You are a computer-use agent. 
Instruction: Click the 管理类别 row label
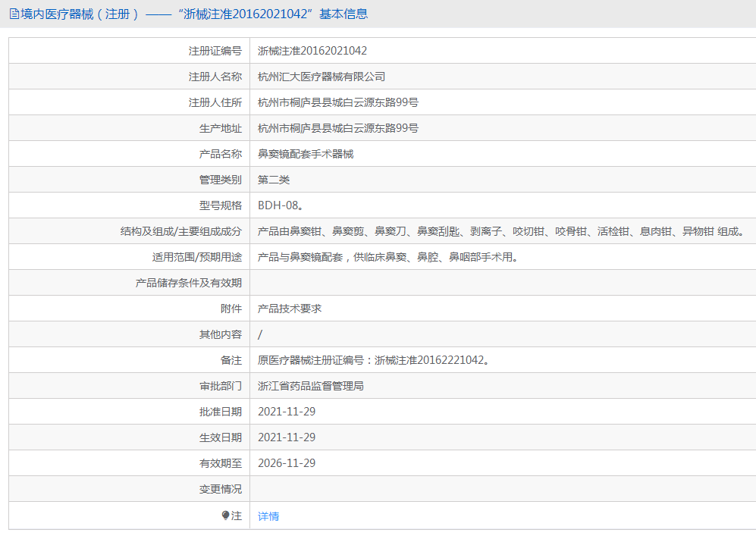[x=221, y=180]
